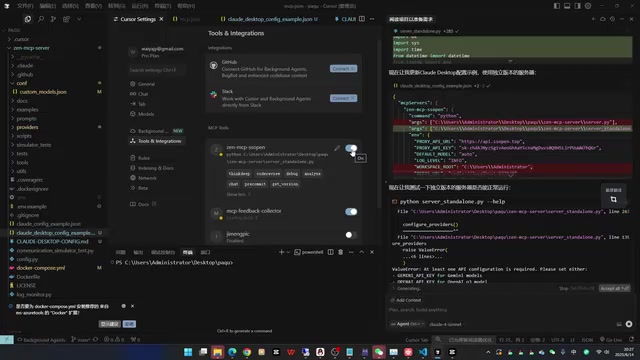
Task: Stop the generating response
Action: [576, 288]
